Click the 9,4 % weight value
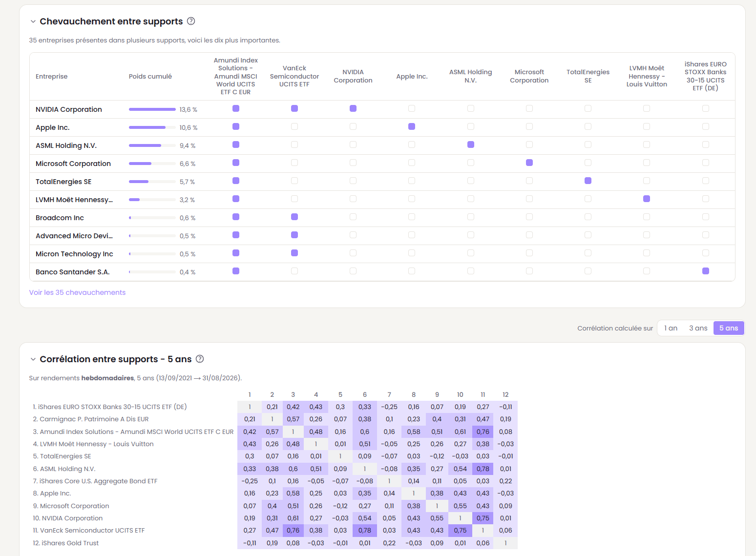756x556 pixels. (188, 146)
